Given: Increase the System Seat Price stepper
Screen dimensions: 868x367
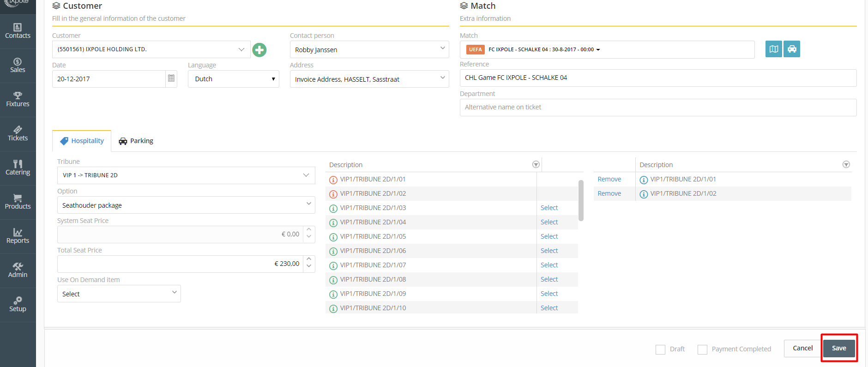Looking at the screenshot, I should coord(309,230).
